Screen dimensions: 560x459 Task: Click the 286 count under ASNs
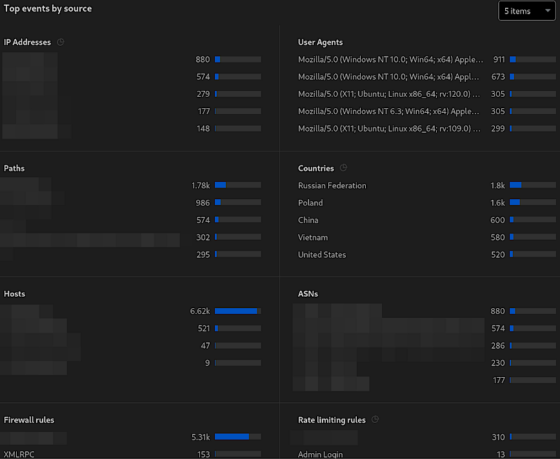click(x=498, y=346)
